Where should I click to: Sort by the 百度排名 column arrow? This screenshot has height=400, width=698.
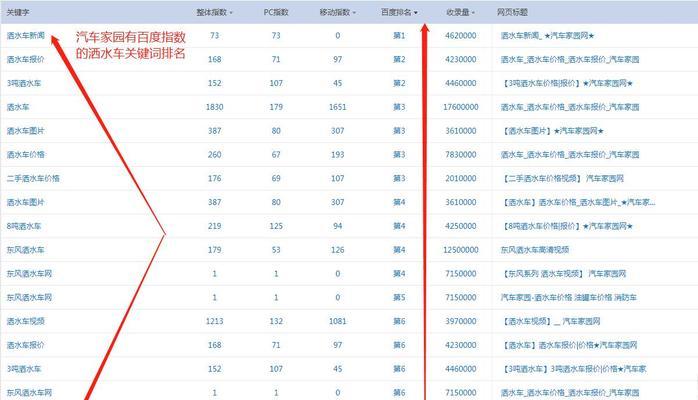416,13
